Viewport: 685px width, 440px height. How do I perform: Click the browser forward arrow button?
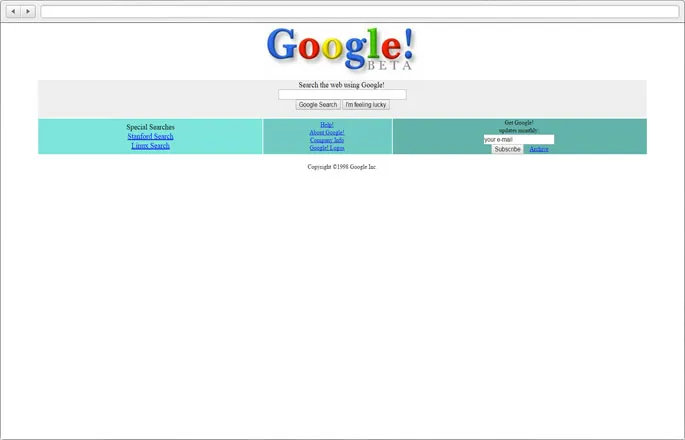click(28, 11)
